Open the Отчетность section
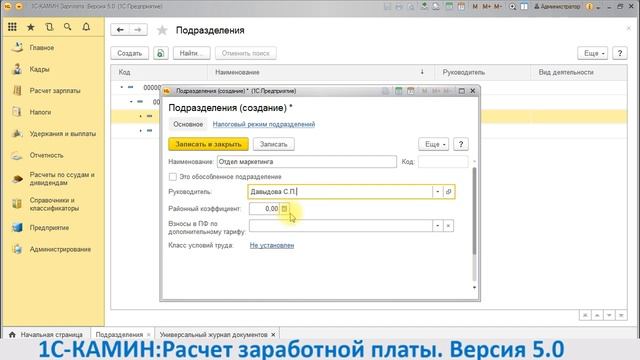 (46, 156)
